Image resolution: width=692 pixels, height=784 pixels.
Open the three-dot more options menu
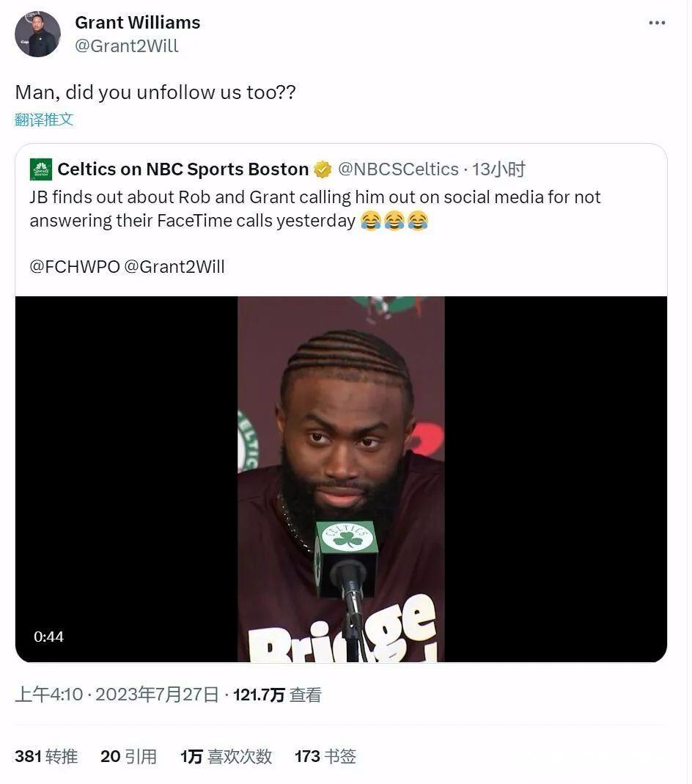point(658,23)
